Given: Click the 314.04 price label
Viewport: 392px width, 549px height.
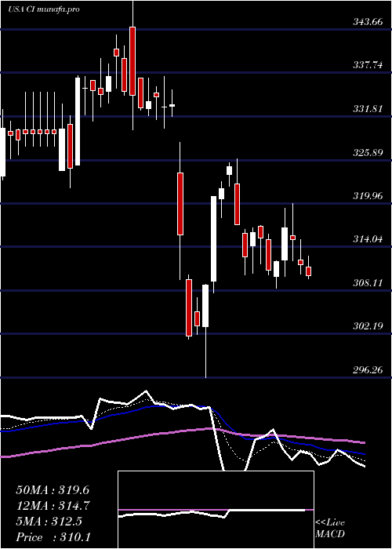Looking at the screenshot, I should coord(367,239).
